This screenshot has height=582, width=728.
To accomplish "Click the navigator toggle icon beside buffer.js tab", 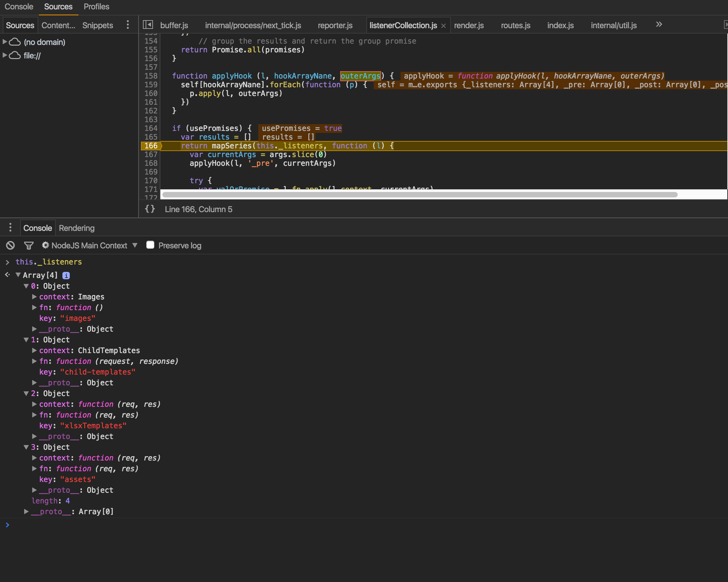I will click(148, 25).
